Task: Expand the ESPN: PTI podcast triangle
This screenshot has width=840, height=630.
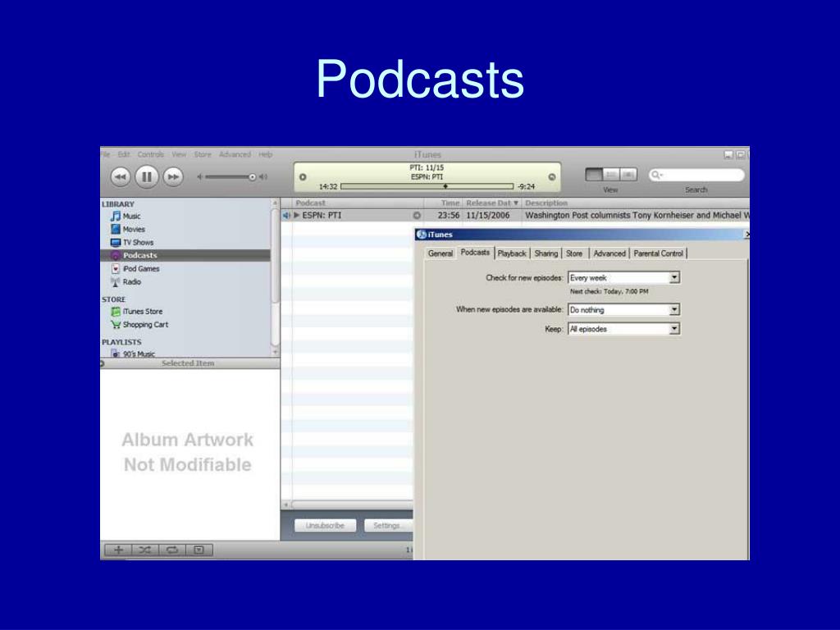Action: 297,216
